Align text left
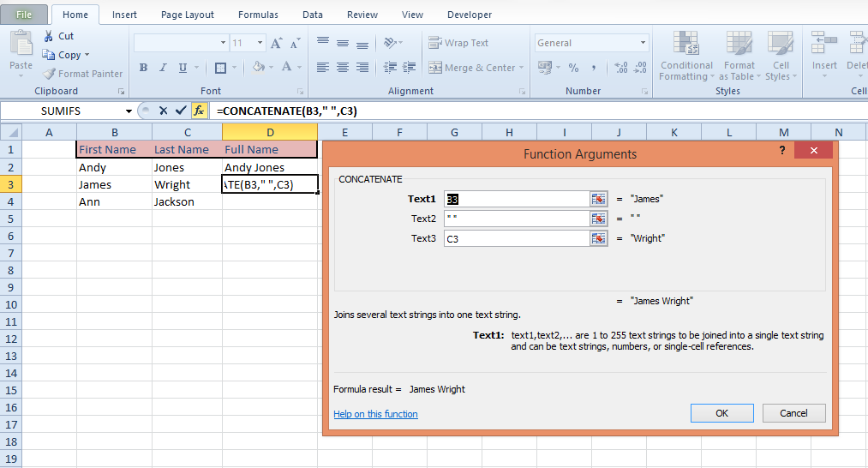Image resolution: width=868 pixels, height=468 pixels. [323, 68]
